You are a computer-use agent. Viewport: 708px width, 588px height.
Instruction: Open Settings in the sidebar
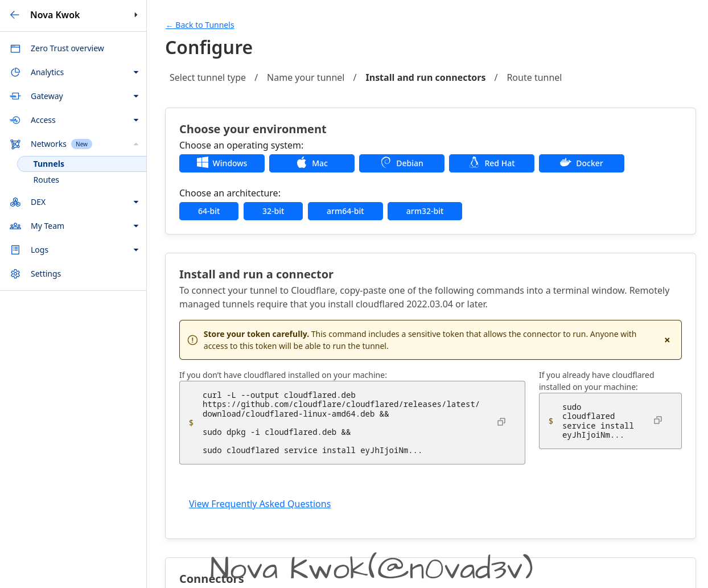[x=46, y=274]
